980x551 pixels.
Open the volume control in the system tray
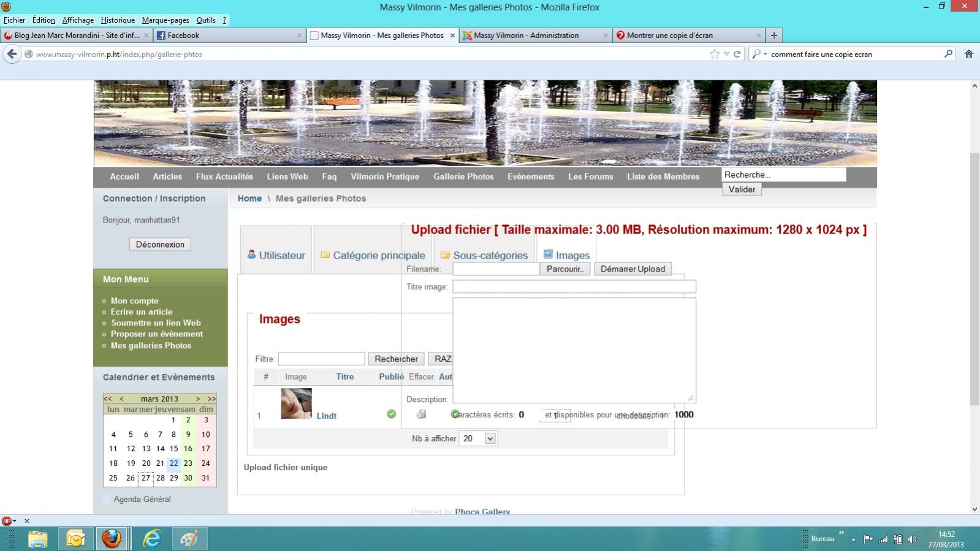tap(912, 539)
